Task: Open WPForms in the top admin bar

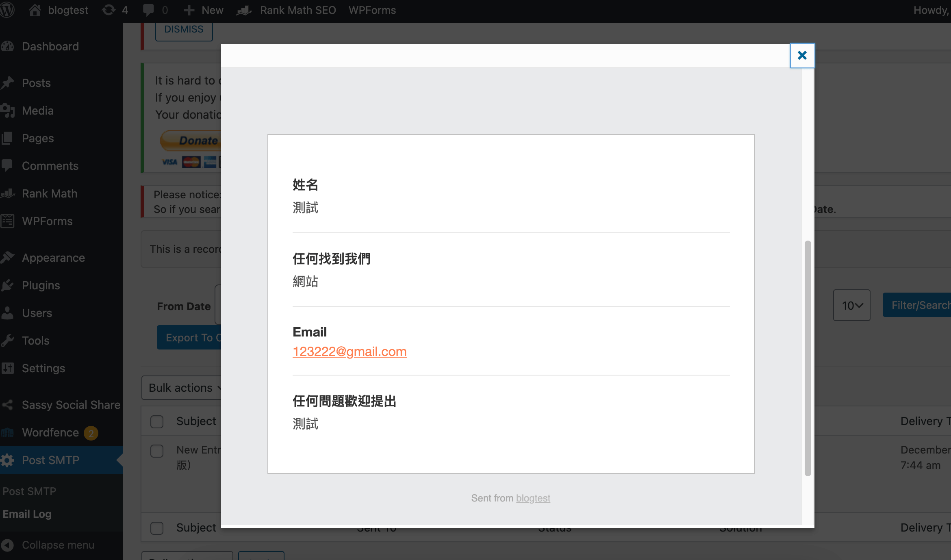Action: 372,10
